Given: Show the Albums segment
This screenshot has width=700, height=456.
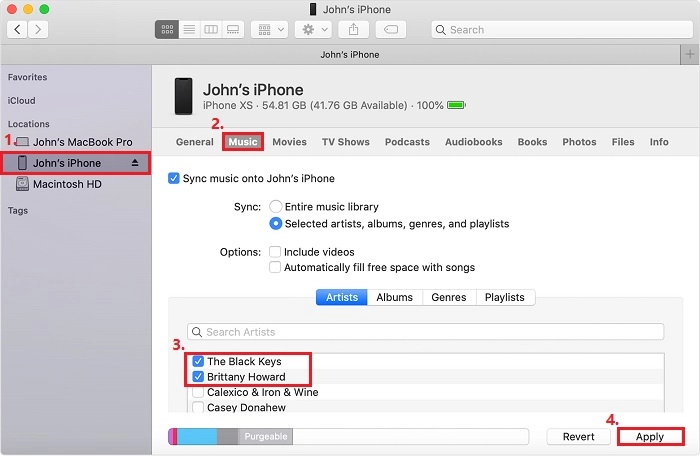Looking at the screenshot, I should point(394,297).
